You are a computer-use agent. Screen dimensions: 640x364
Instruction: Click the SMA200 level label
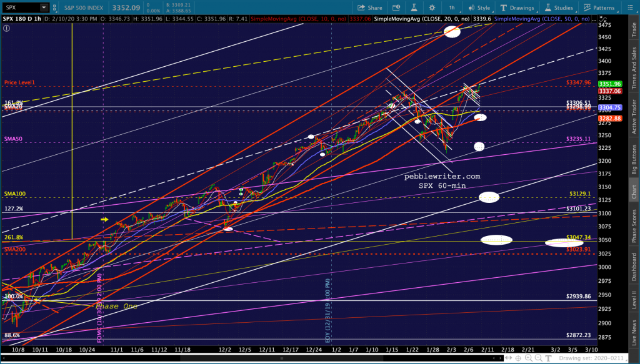tap(15, 249)
